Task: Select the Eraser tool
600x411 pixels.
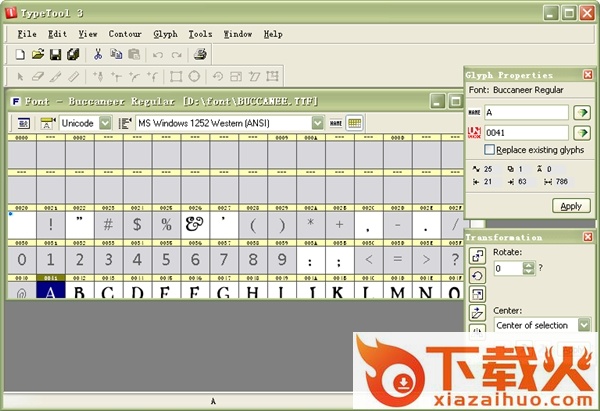Action: (x=38, y=77)
